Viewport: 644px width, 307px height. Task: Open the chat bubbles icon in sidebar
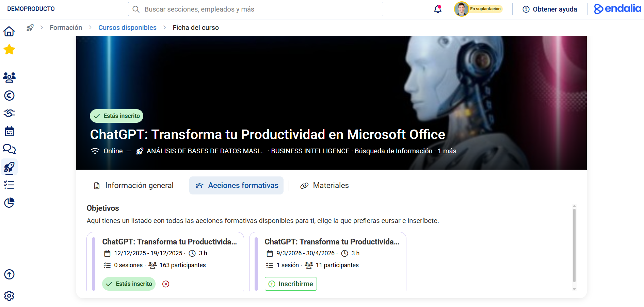(9, 149)
